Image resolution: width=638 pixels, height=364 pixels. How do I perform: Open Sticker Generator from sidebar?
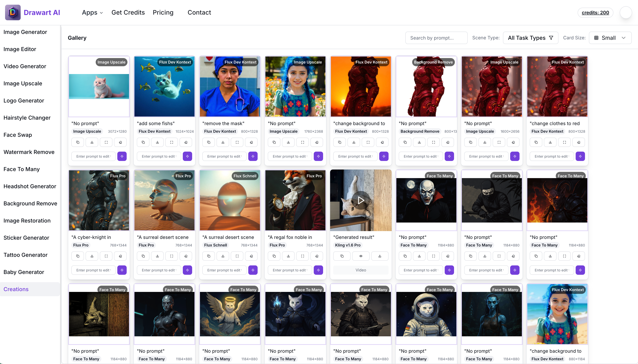[x=26, y=238]
